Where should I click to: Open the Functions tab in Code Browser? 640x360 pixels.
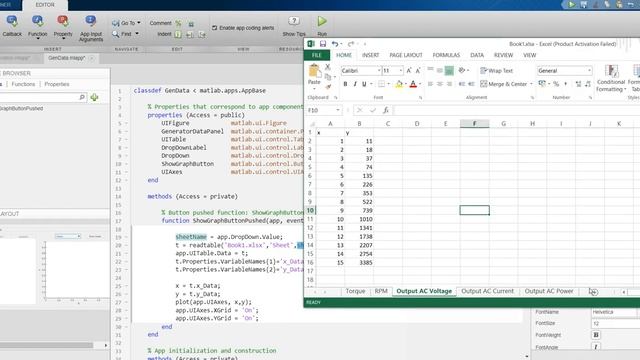click(x=23, y=84)
